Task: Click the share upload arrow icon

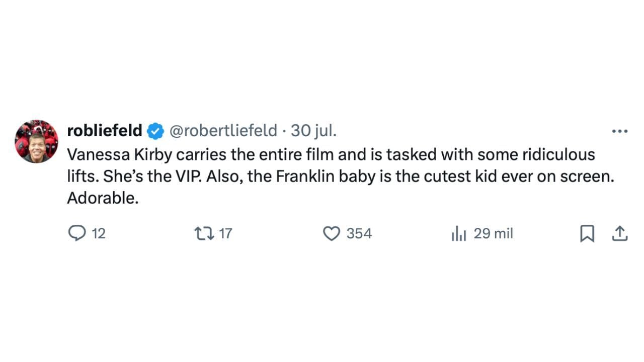Action: [x=619, y=233]
